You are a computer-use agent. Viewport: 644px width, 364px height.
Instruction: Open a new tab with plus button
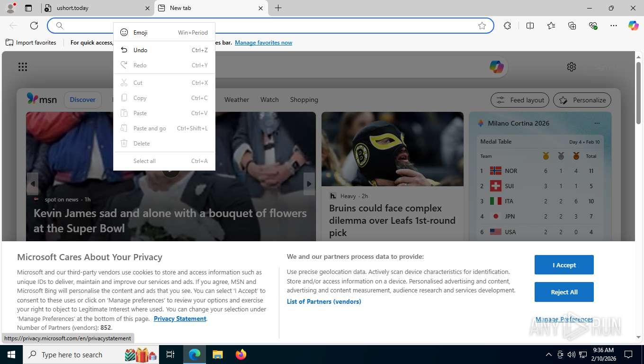278,8
